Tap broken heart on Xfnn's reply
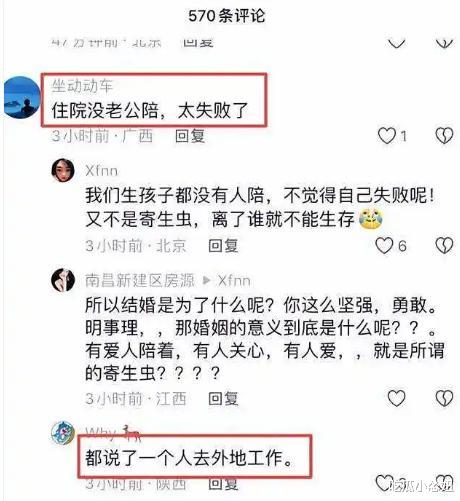 pos(444,246)
